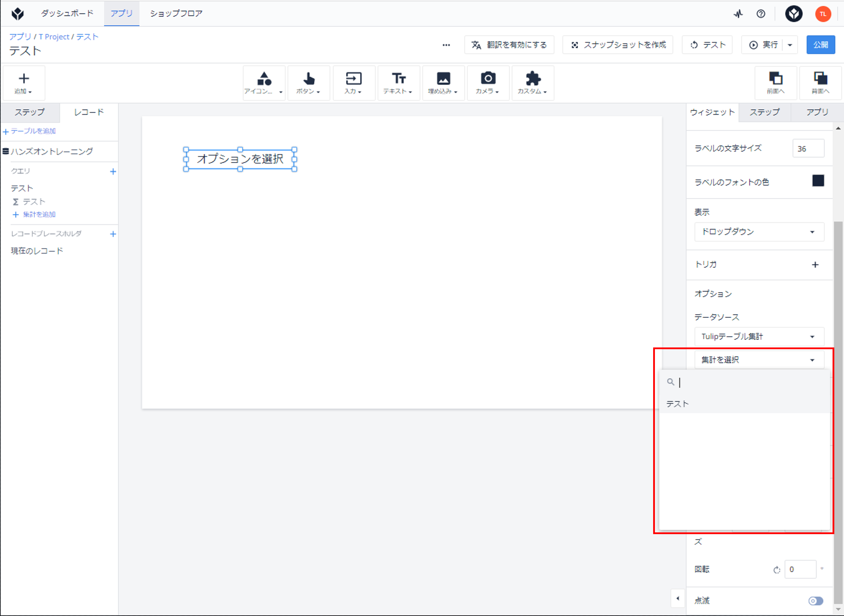Screen dimensions: 844x616
Task: Select the オプションを選択 widget on canvas
Action: (x=240, y=159)
